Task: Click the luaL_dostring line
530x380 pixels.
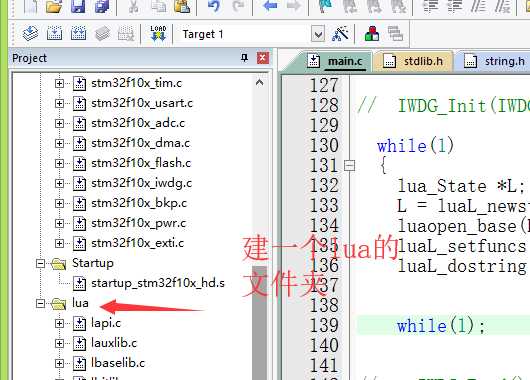Action: (x=462, y=266)
